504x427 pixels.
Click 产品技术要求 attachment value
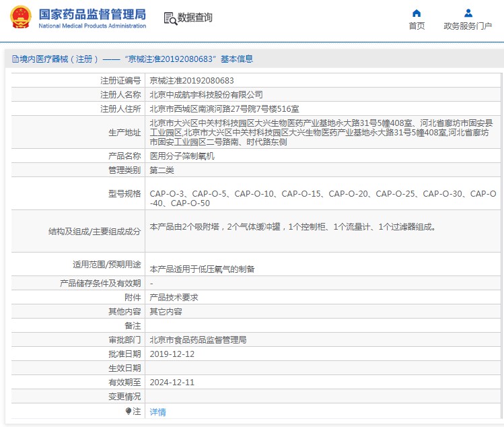(174, 297)
